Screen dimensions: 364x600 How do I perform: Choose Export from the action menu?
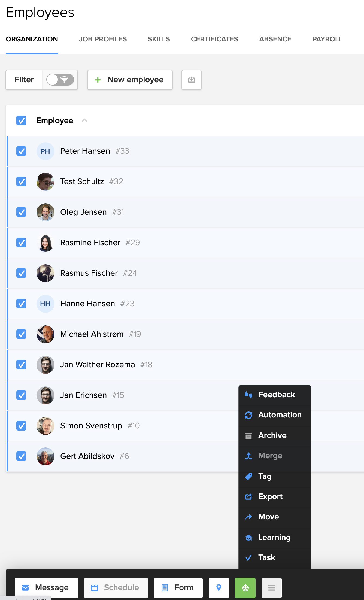(270, 496)
